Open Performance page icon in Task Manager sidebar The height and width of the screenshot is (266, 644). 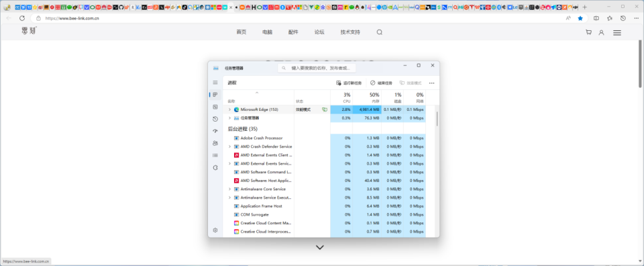215,107
